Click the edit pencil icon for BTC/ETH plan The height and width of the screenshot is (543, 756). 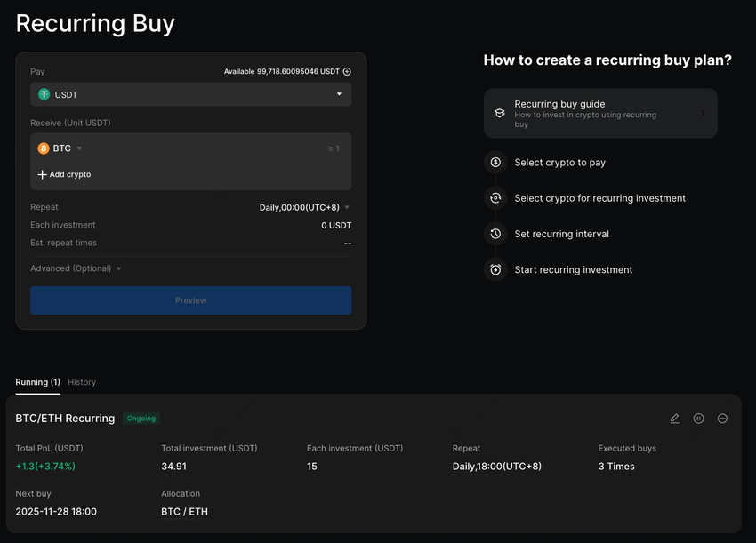pos(674,419)
